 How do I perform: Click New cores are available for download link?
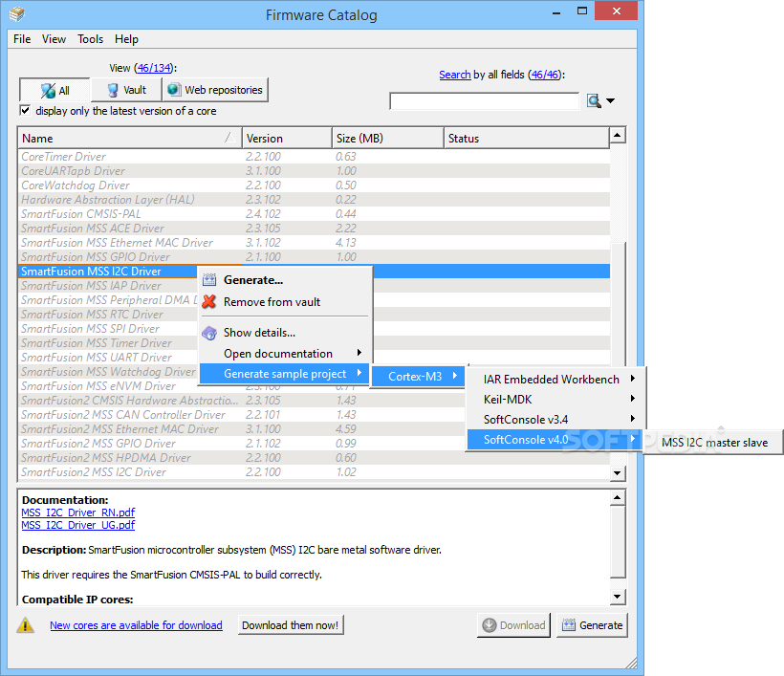pyautogui.click(x=136, y=625)
